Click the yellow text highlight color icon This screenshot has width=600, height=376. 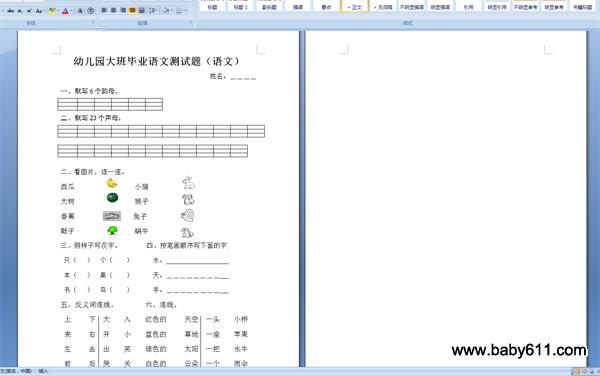pyautogui.click(x=52, y=11)
